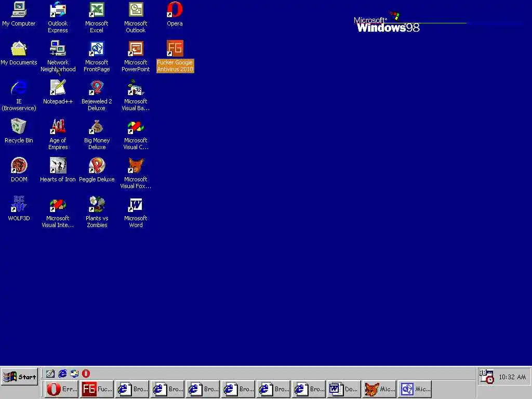Launch Opera from the quick launch bar
The height and width of the screenshot is (399, 532).
86,374
